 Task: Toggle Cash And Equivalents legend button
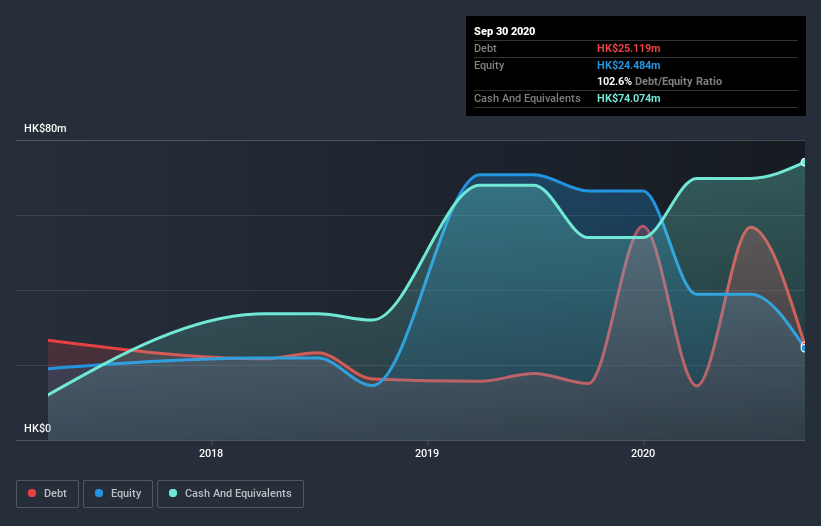pos(230,494)
